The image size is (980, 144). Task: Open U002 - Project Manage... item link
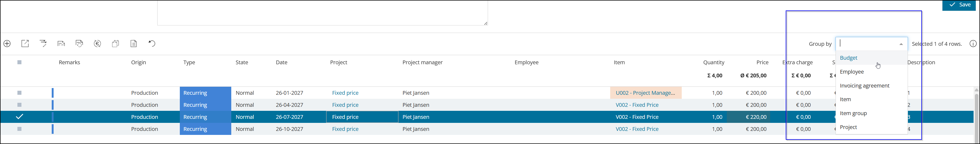click(645, 93)
